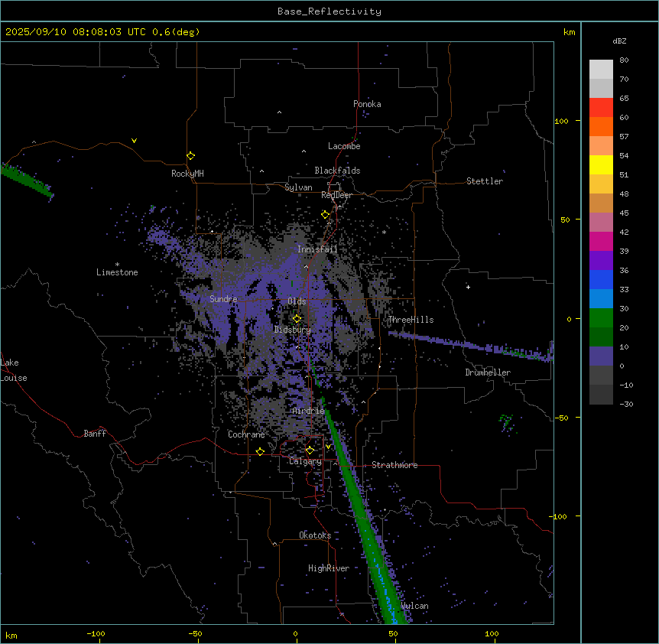Click the purple 10 dBZ legend color
659x644 pixels.
point(601,356)
